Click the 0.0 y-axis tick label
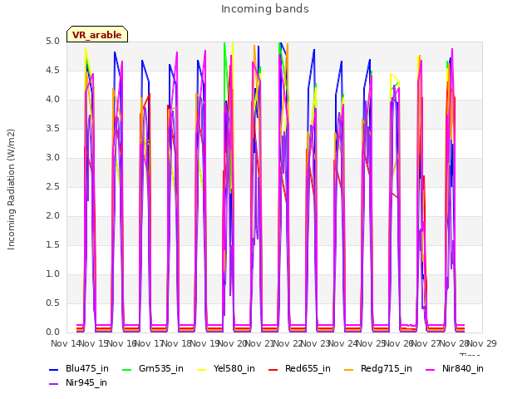This screenshot has width=532, height=399. pos(52,332)
